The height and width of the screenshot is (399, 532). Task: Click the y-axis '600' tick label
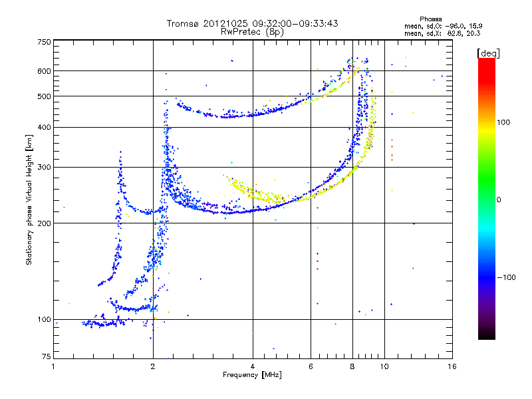(x=44, y=71)
